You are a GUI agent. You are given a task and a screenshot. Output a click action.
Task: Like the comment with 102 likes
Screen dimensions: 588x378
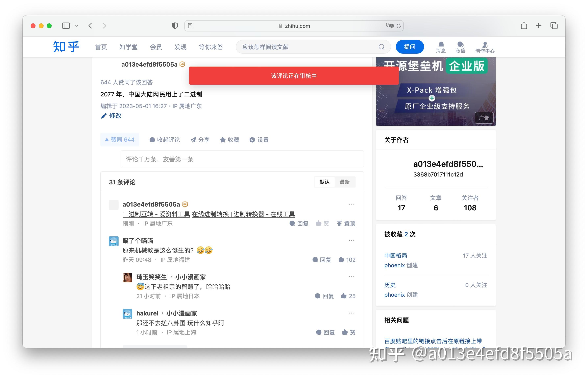(347, 260)
